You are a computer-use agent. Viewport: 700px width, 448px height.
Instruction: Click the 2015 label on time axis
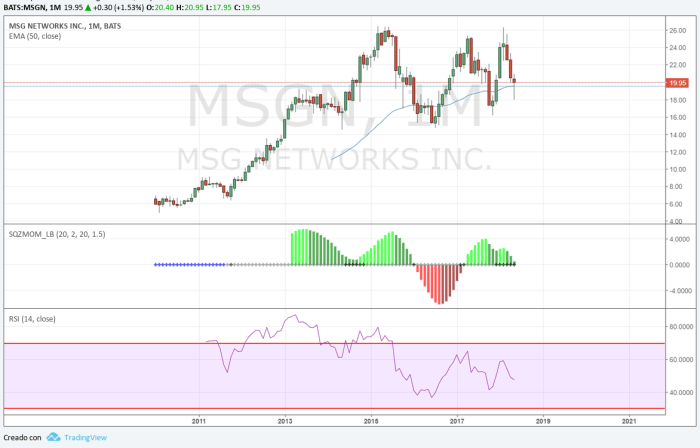point(371,421)
